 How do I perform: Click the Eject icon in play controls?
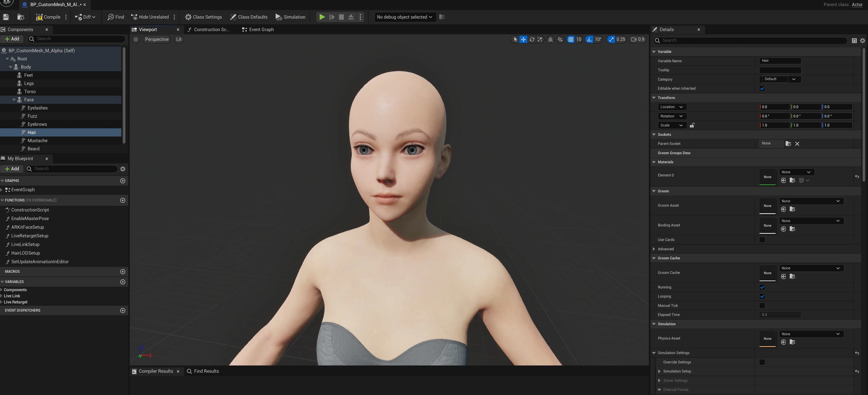[x=351, y=17]
